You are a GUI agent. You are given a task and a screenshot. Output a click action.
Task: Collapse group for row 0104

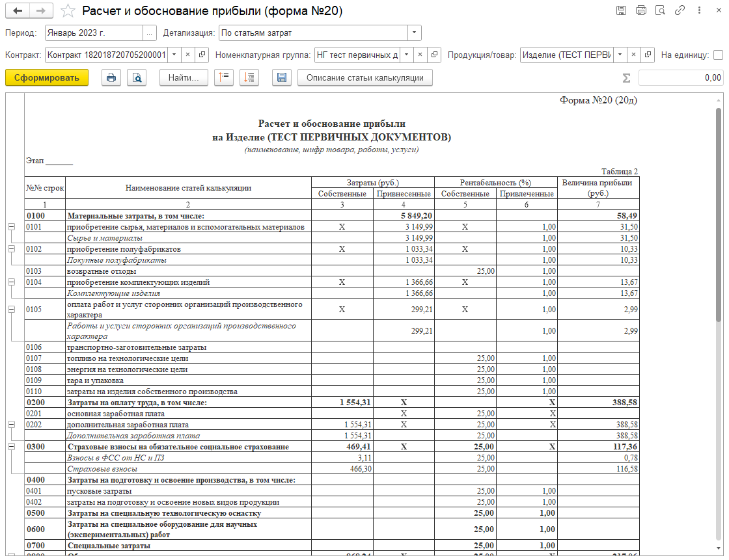click(11, 282)
